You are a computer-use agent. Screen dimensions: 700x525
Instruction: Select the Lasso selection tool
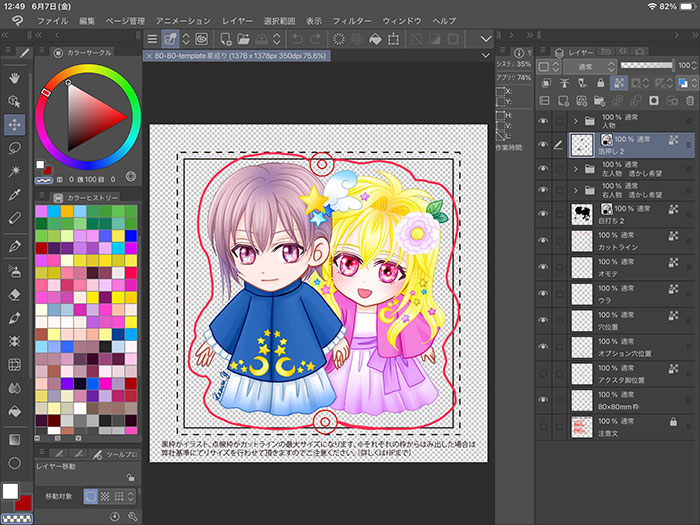pos(15,148)
